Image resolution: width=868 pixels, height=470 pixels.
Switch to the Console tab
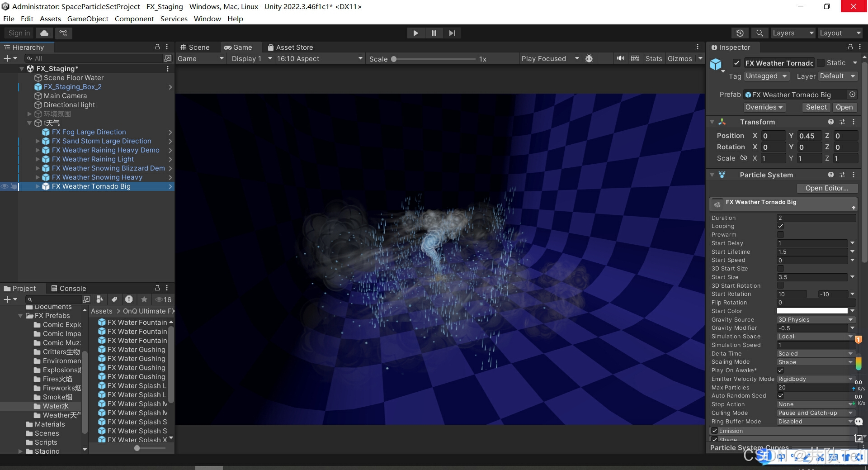pos(68,288)
